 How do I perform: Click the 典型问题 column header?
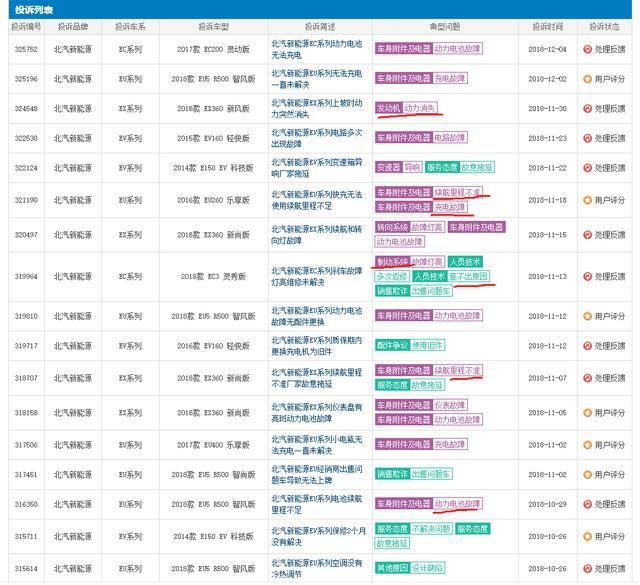pos(445,27)
